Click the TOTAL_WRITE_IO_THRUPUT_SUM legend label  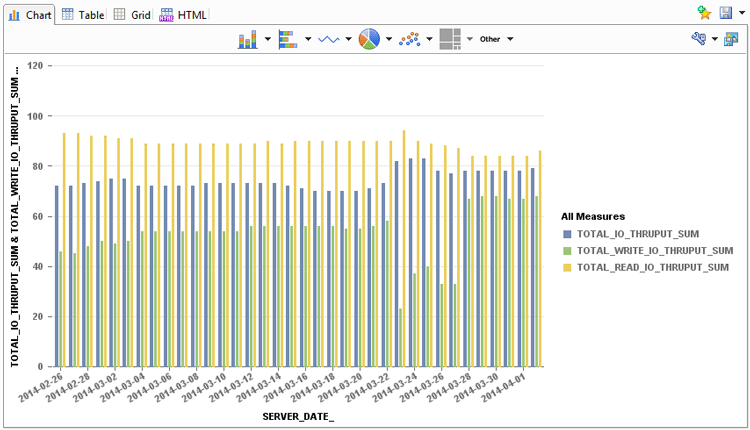[x=656, y=250]
